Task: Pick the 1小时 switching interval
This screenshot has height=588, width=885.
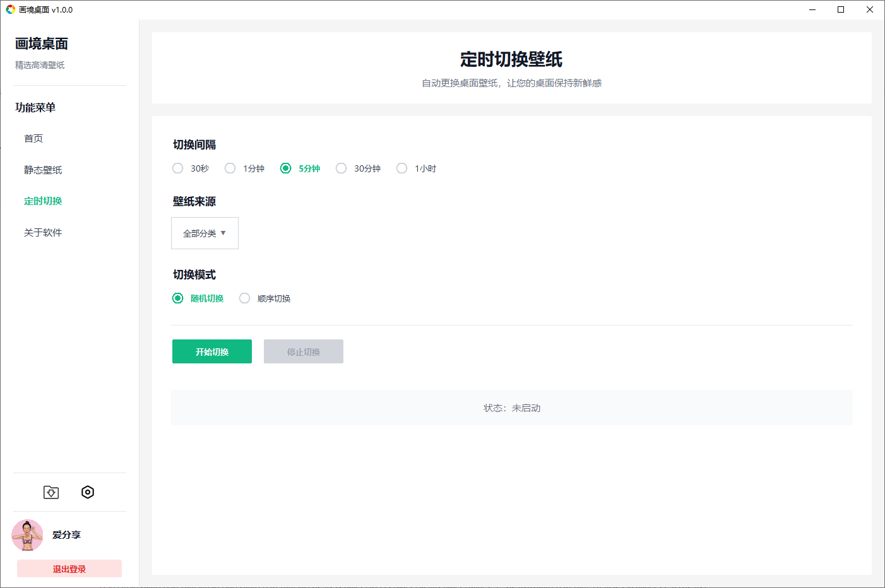Action: [x=402, y=168]
